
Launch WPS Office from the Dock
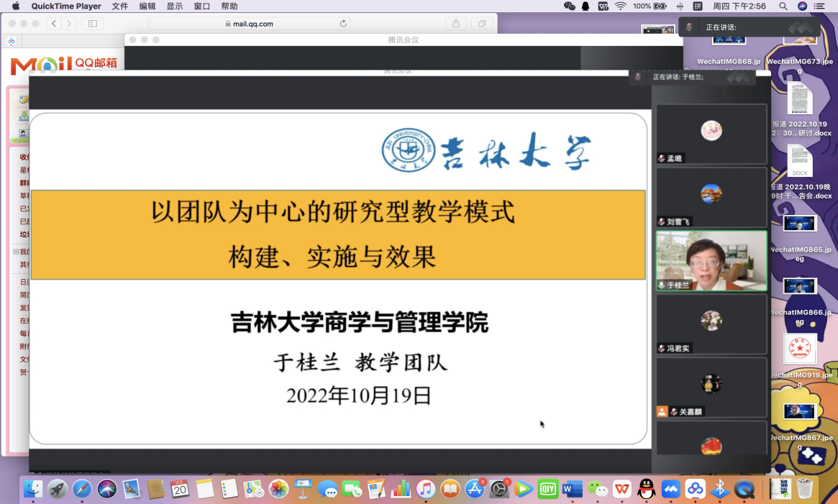point(621,490)
